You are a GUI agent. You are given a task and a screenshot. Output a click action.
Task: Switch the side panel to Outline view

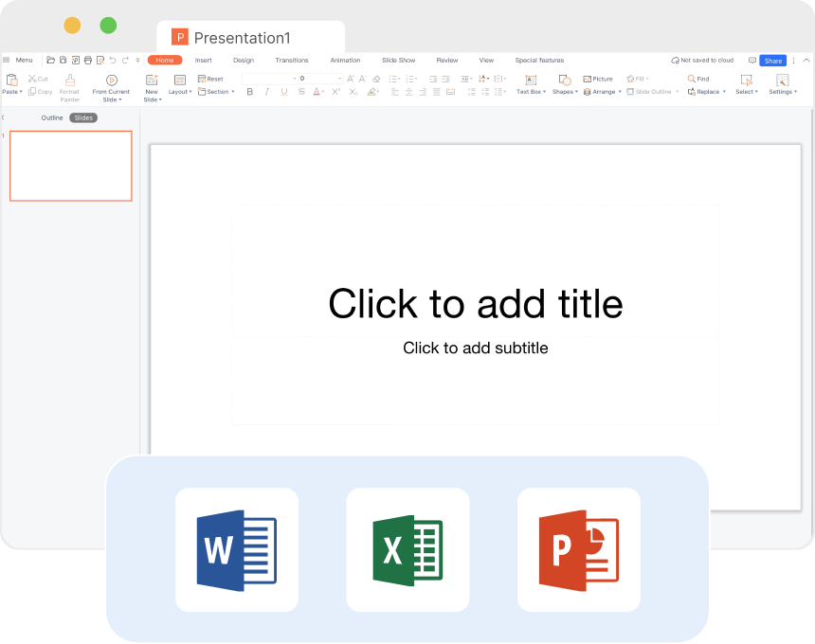point(52,117)
